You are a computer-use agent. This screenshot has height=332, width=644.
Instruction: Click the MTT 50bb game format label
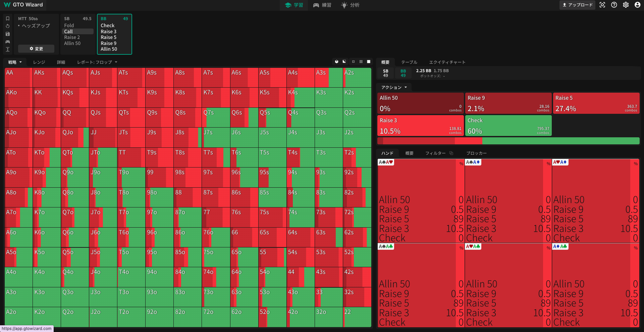[x=28, y=19]
